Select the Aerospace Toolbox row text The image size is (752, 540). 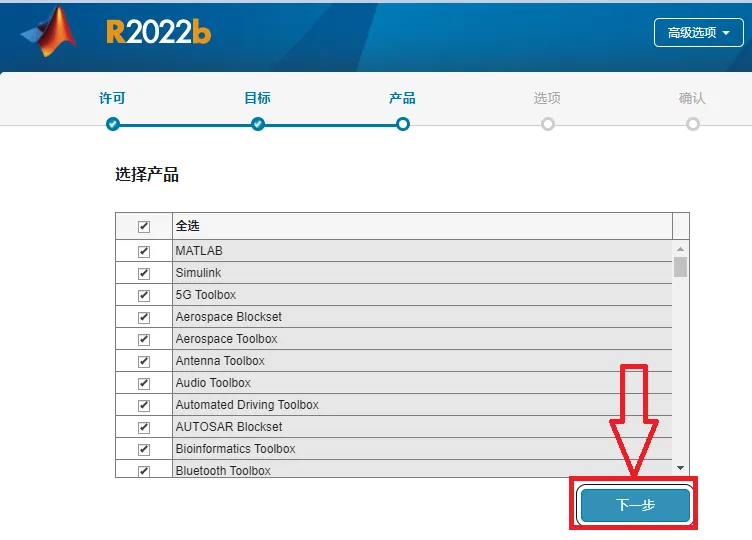point(226,339)
